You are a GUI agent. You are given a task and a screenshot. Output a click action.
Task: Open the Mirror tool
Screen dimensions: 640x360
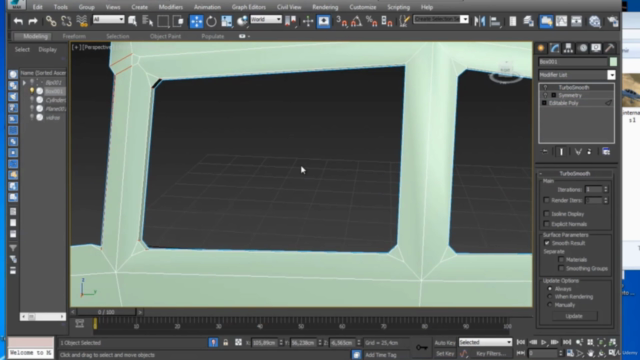[x=480, y=21]
